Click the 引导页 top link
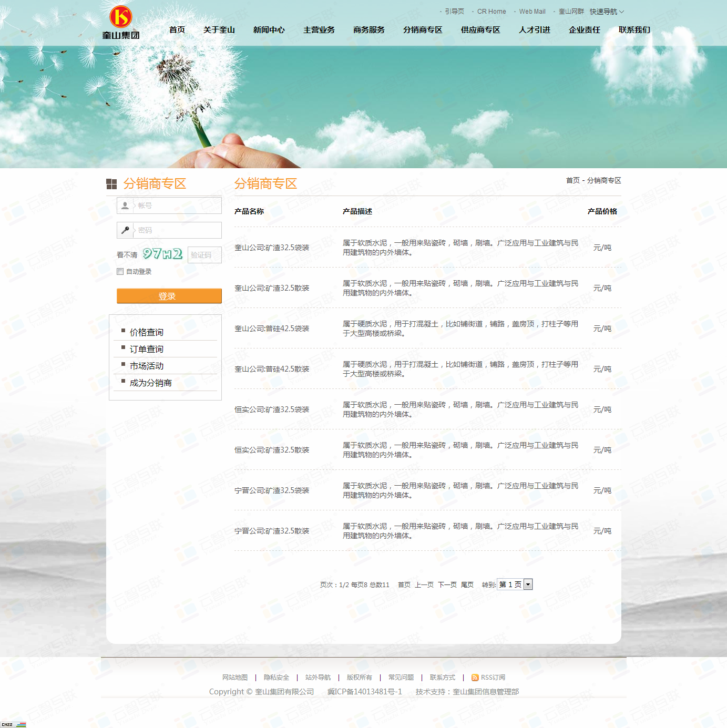 point(454,12)
